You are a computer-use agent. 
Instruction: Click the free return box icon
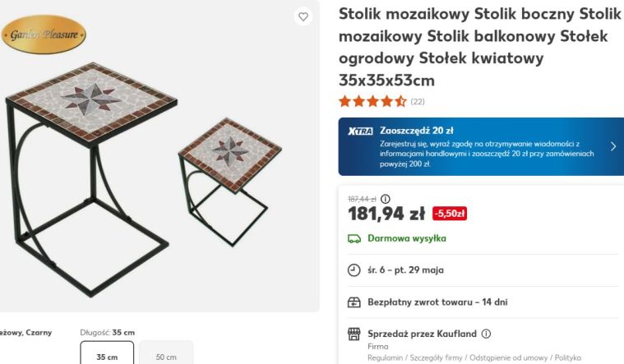354,302
